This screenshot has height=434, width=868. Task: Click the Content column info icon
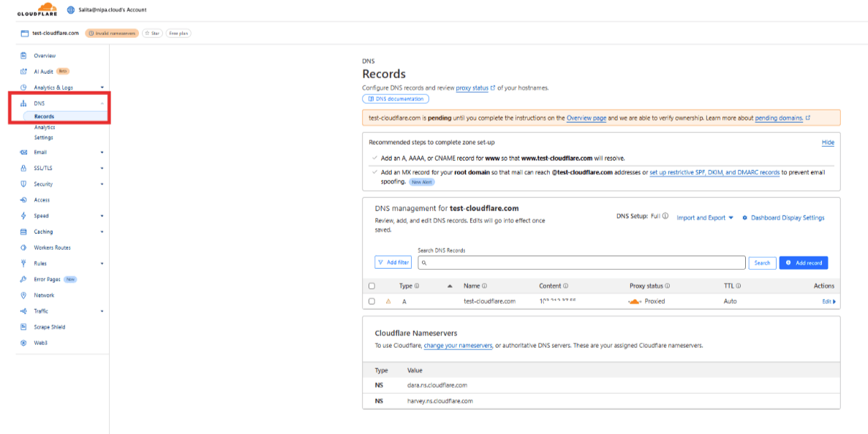point(566,286)
